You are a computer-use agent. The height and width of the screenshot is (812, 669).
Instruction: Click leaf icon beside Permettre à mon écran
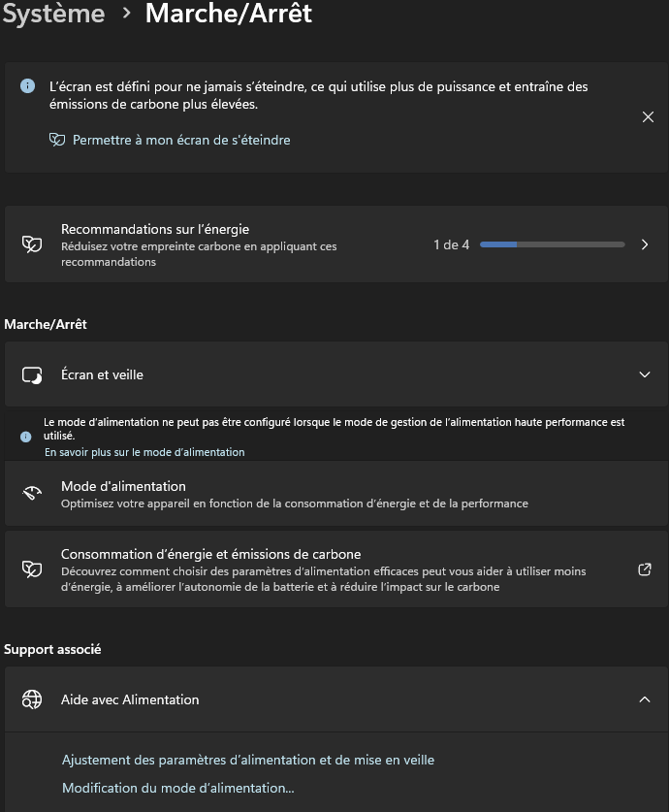57,140
